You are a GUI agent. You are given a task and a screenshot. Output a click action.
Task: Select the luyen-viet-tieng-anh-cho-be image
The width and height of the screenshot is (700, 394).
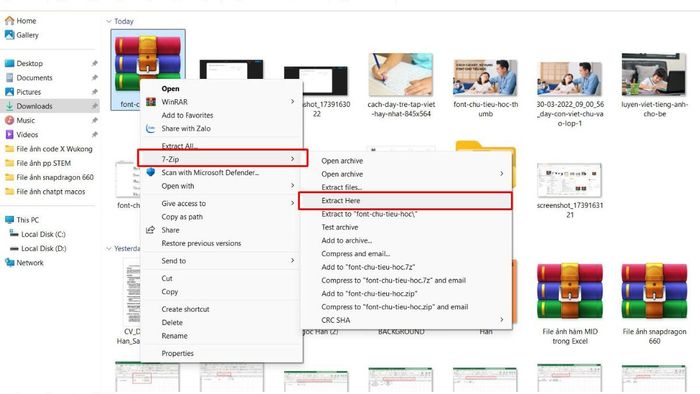click(654, 75)
